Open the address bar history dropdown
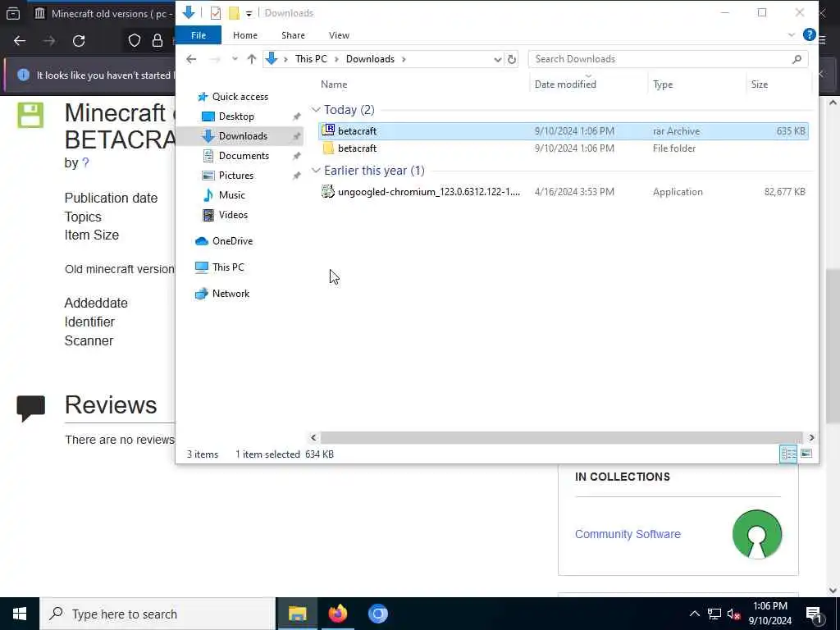The width and height of the screenshot is (840, 630). tap(498, 59)
